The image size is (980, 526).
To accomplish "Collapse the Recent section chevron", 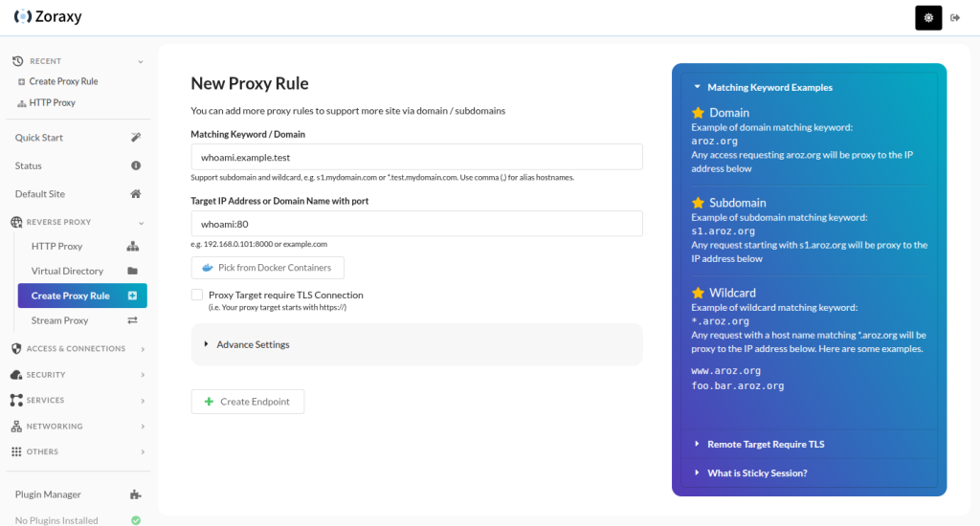I will click(x=141, y=62).
